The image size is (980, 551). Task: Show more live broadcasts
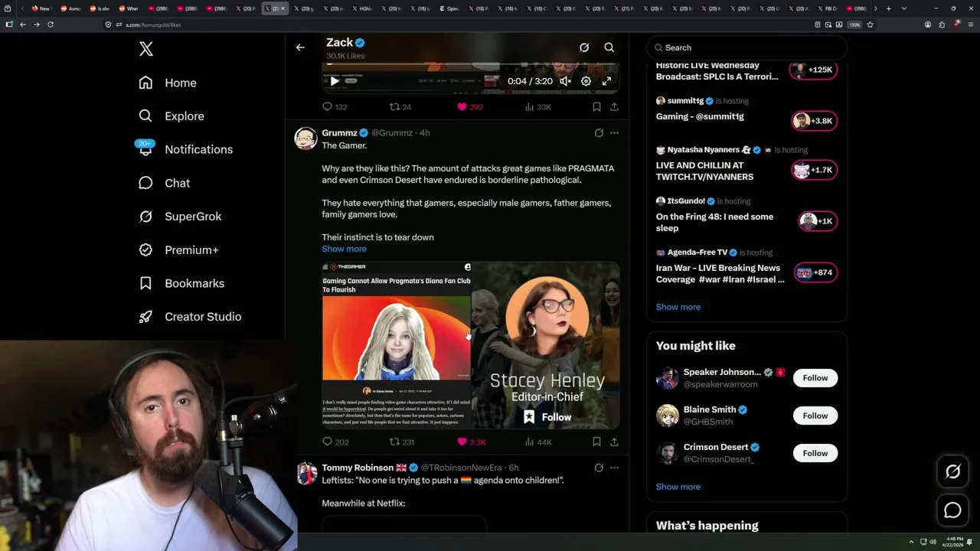coord(678,307)
